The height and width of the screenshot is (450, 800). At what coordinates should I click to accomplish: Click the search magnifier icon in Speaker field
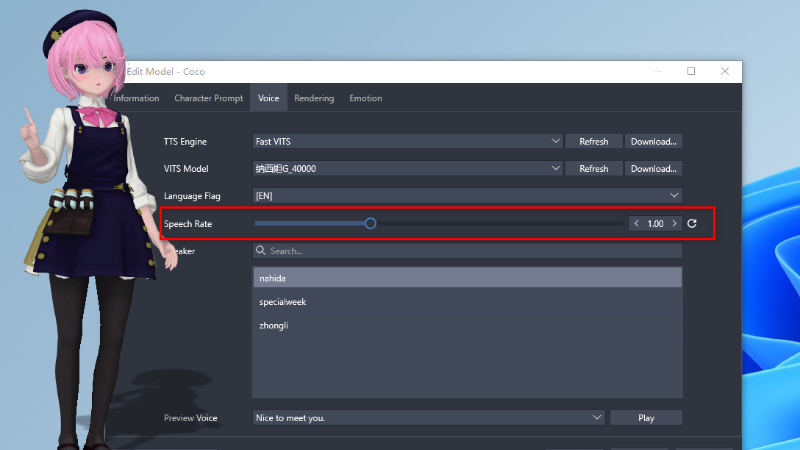[261, 251]
